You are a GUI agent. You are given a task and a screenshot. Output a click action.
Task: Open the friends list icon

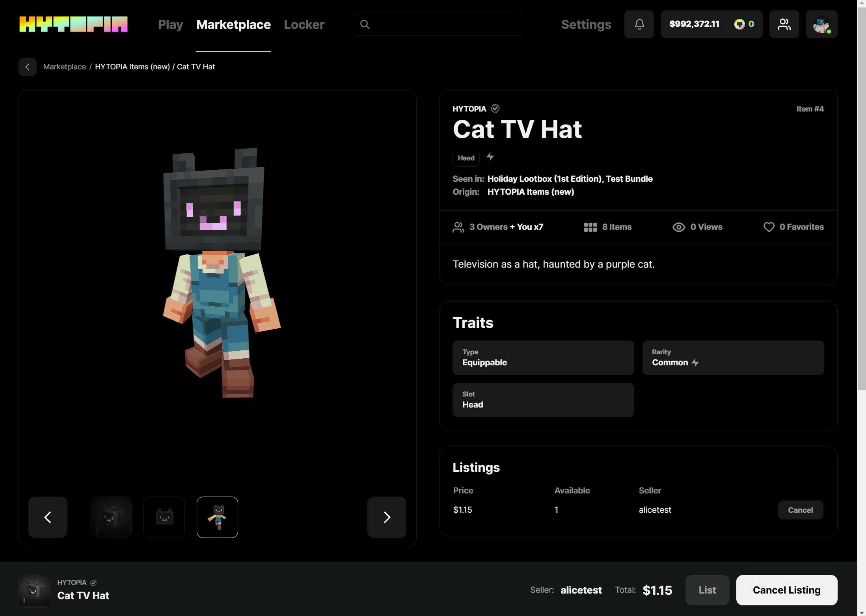[x=784, y=24]
